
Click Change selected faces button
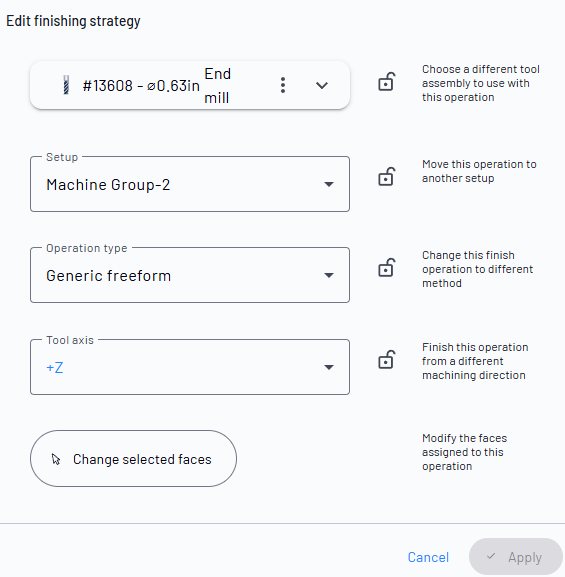tap(133, 459)
